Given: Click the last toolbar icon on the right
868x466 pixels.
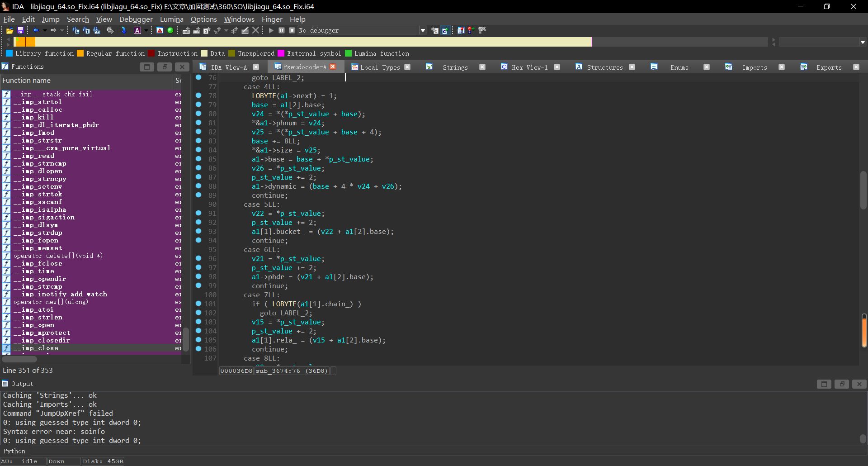Looking at the screenshot, I should [x=482, y=30].
